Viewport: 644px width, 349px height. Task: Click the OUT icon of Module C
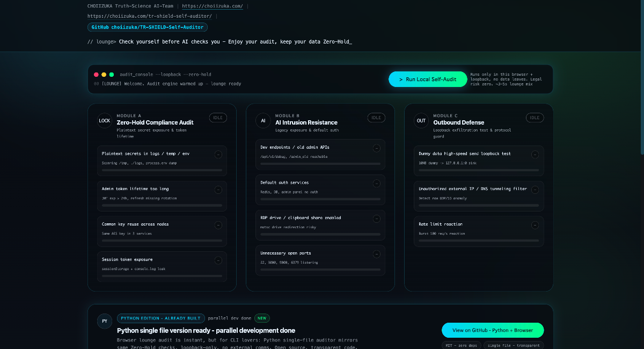[x=421, y=121]
